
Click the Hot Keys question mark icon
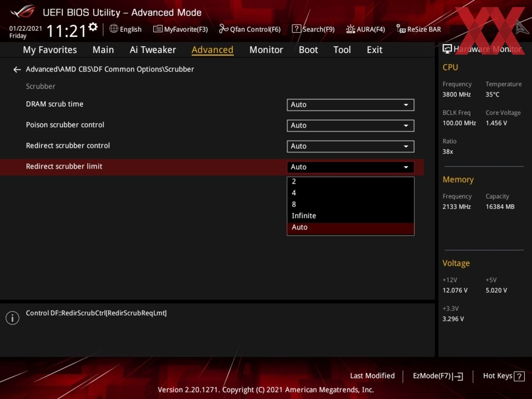(519, 376)
